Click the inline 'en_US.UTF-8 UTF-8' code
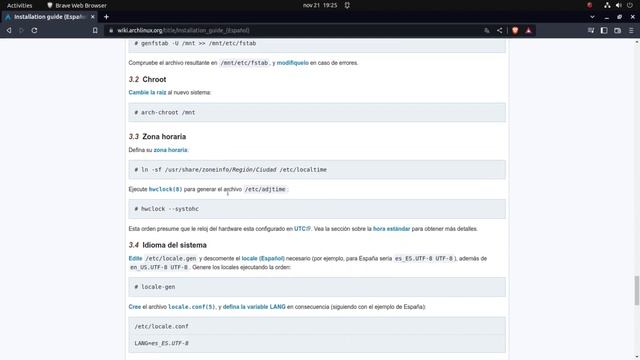 [159, 267]
